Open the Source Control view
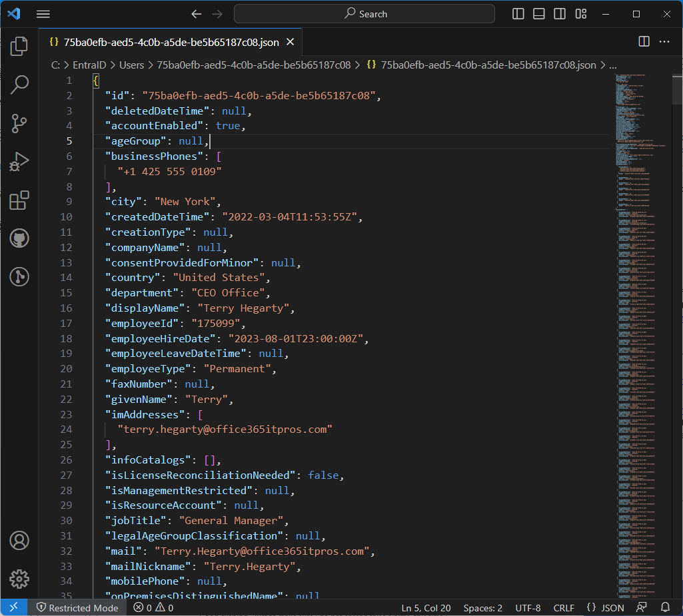This screenshot has height=616, width=683. point(19,123)
